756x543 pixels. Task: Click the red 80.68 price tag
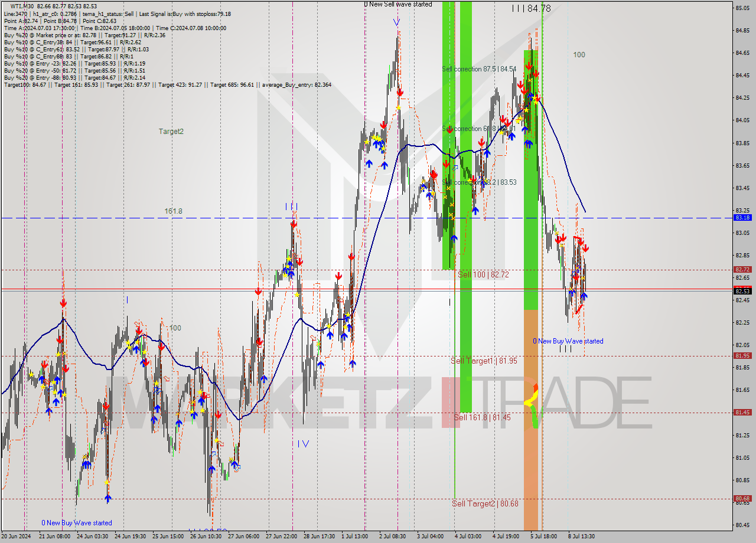(743, 498)
